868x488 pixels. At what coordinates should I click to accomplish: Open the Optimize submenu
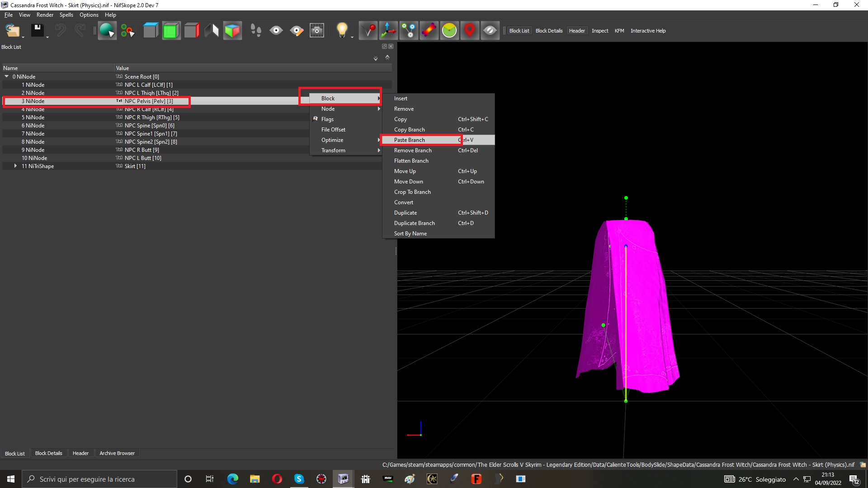click(x=346, y=140)
